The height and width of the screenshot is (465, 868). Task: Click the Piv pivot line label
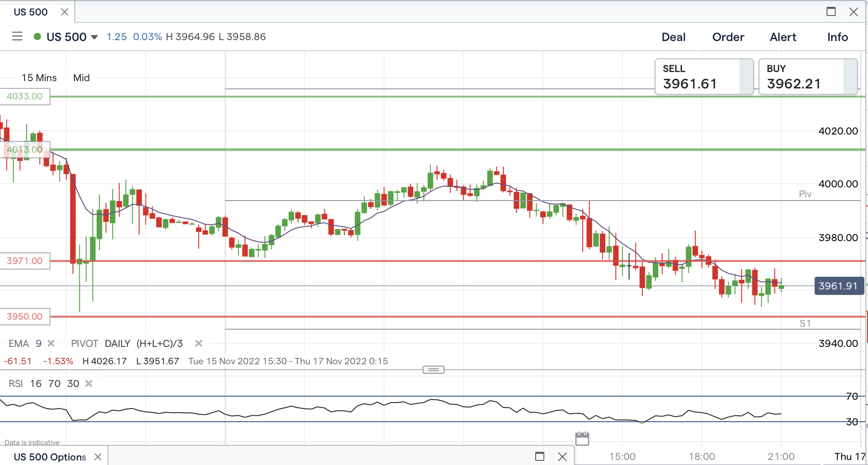(805, 194)
